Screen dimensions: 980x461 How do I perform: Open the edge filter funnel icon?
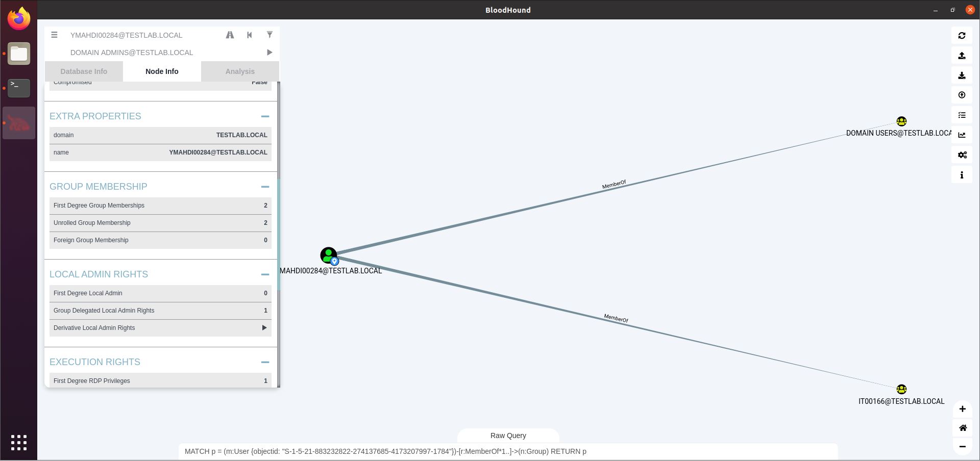tap(269, 35)
